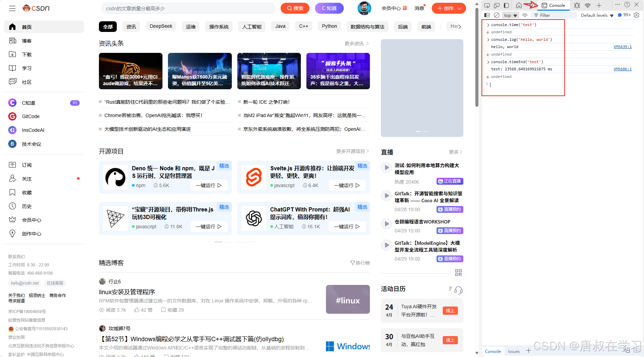Clear the console with the ban icon

pyautogui.click(x=497, y=15)
